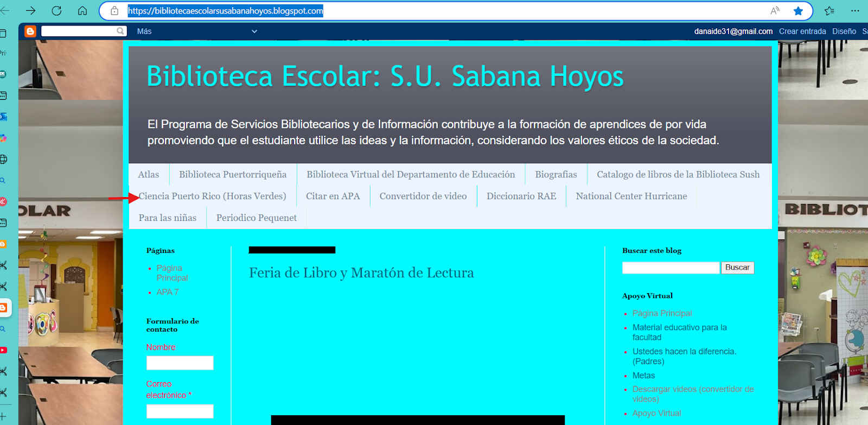Open Material educativo para la facultad
868x425 pixels.
[680, 332]
